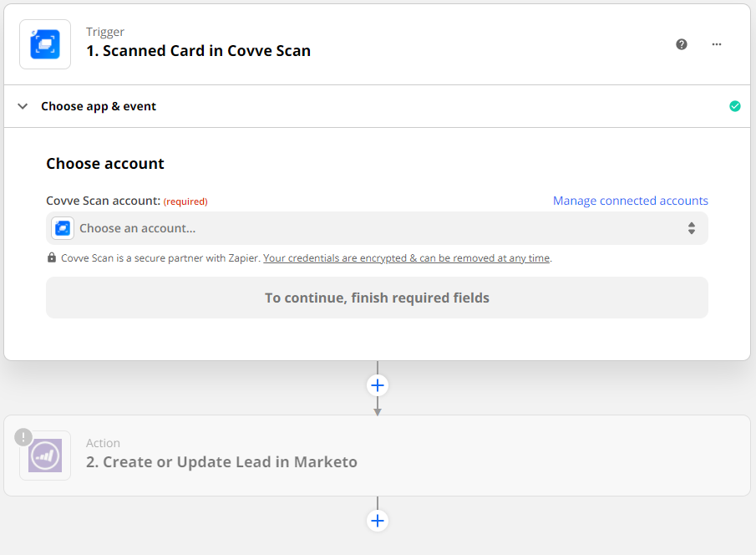Click the Trigger label above step title

[105, 32]
